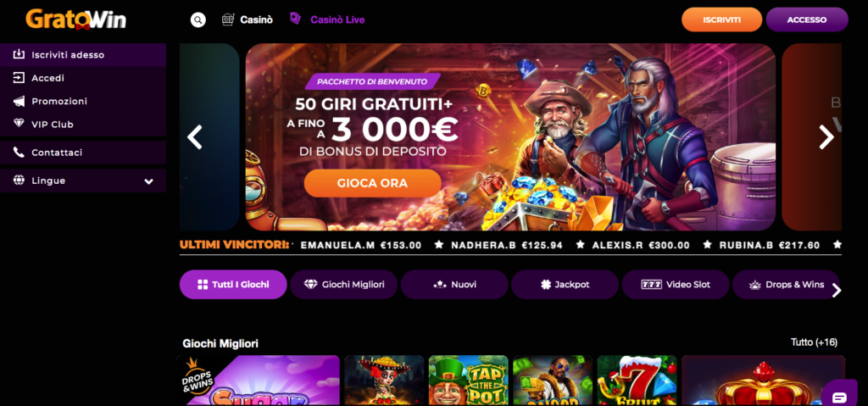Click the Promozioni megaphone icon
The height and width of the screenshot is (406, 868).
19,102
